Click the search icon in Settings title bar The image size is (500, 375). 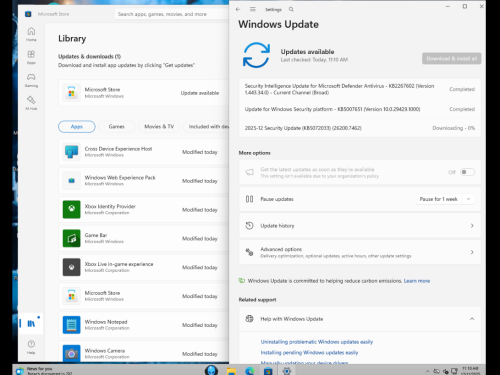(x=291, y=9)
